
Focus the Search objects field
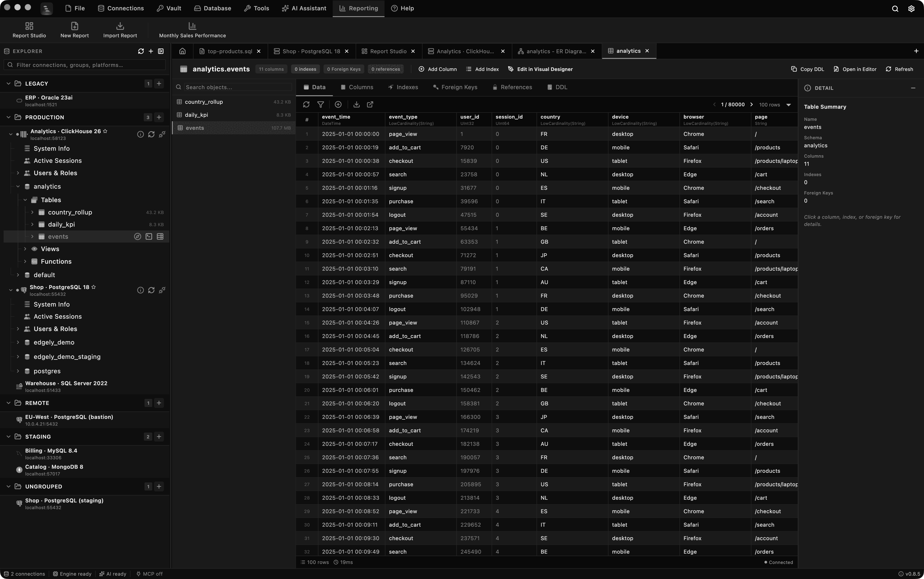pos(238,87)
